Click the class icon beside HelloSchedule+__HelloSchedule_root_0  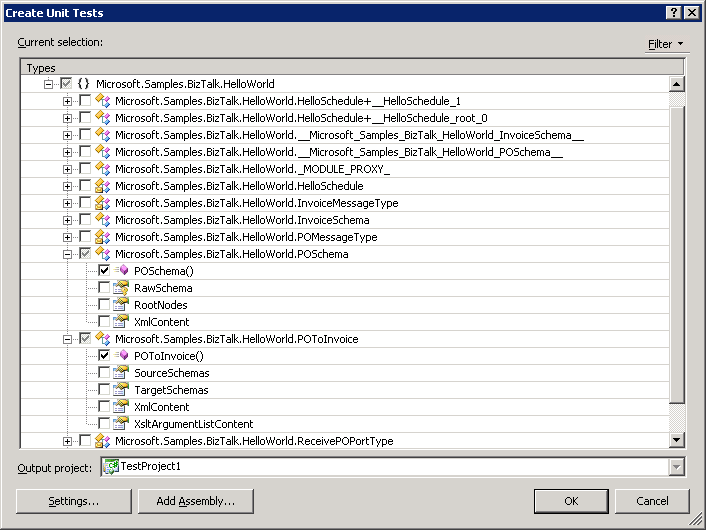(x=103, y=118)
